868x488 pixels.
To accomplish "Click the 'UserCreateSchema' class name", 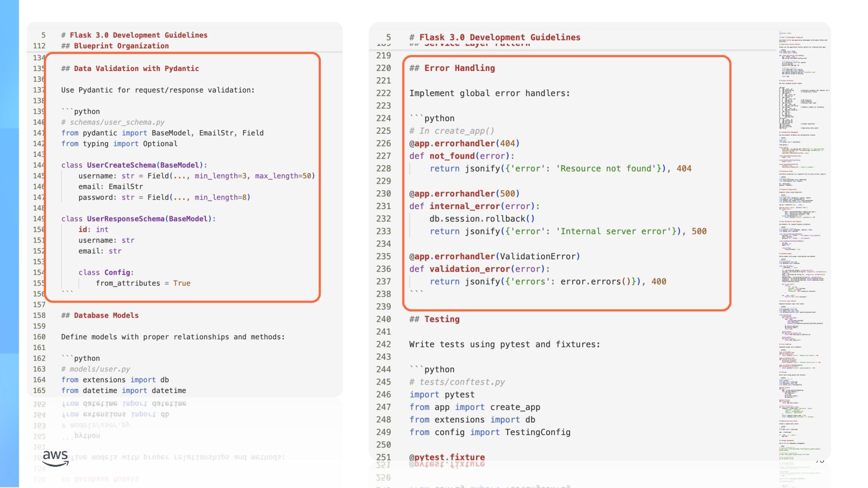I will [121, 165].
